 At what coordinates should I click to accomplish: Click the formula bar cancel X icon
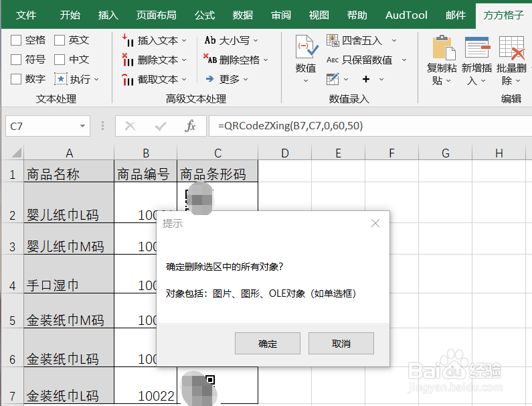(130, 127)
